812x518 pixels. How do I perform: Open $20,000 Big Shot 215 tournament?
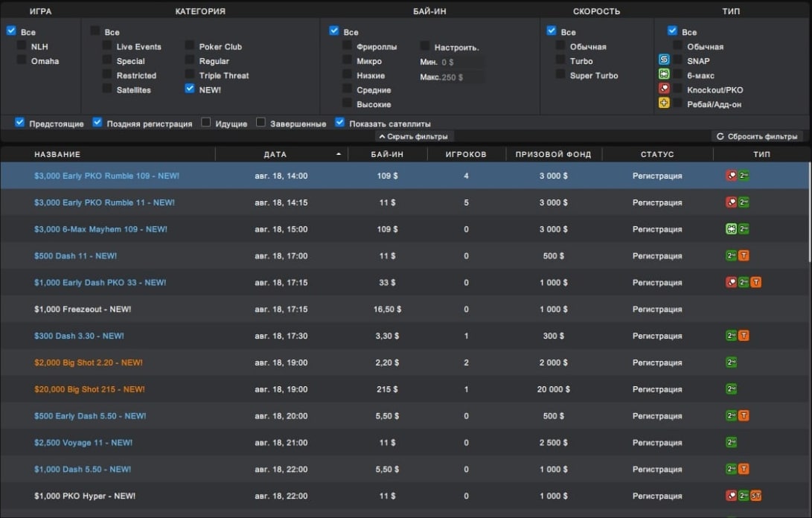(x=89, y=389)
